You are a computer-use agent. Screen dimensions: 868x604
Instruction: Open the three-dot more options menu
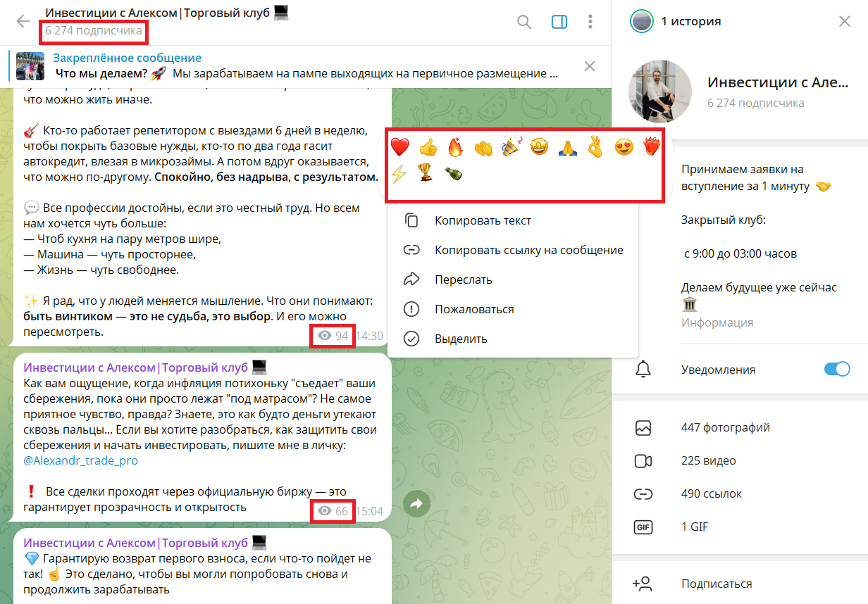[x=590, y=22]
